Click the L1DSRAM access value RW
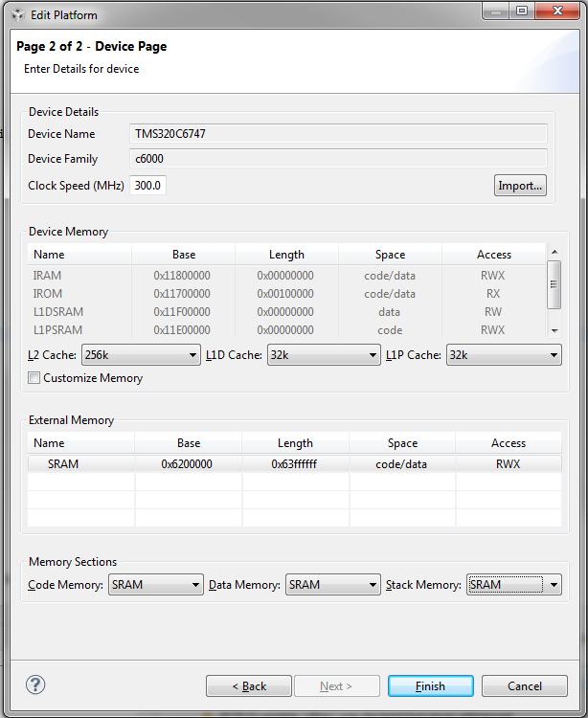The height and width of the screenshot is (718, 588). (493, 312)
